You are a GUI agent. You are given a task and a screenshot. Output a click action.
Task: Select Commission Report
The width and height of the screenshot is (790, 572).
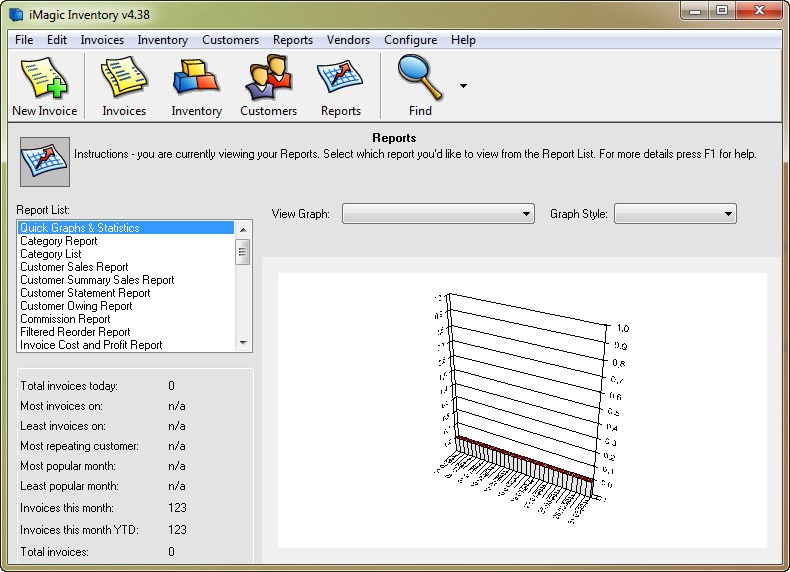tap(126, 320)
